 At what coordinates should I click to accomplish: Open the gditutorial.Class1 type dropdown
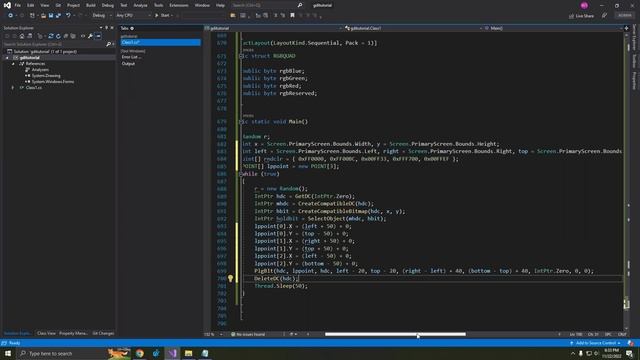[x=413, y=28]
